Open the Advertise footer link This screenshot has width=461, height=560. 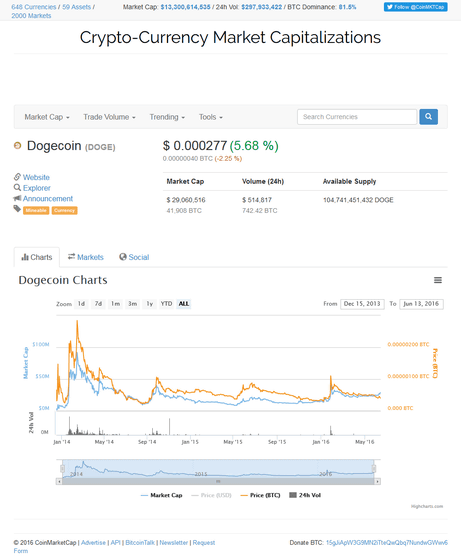pos(93,542)
